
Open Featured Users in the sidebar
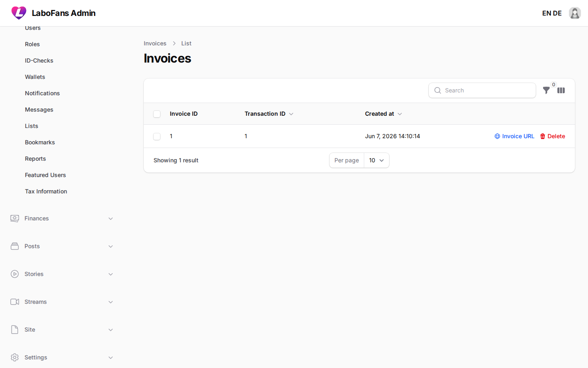pos(45,175)
